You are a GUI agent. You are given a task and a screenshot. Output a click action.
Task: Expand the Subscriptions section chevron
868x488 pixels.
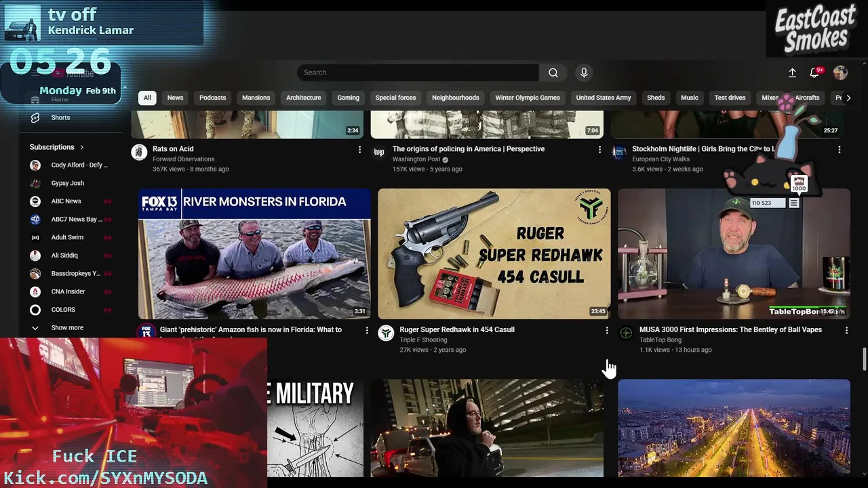82,147
